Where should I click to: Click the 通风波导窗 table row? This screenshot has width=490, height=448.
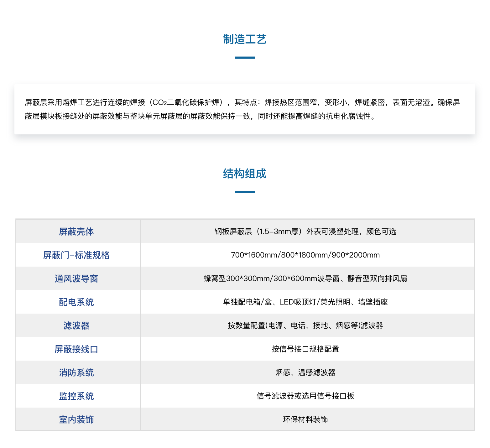(76, 278)
